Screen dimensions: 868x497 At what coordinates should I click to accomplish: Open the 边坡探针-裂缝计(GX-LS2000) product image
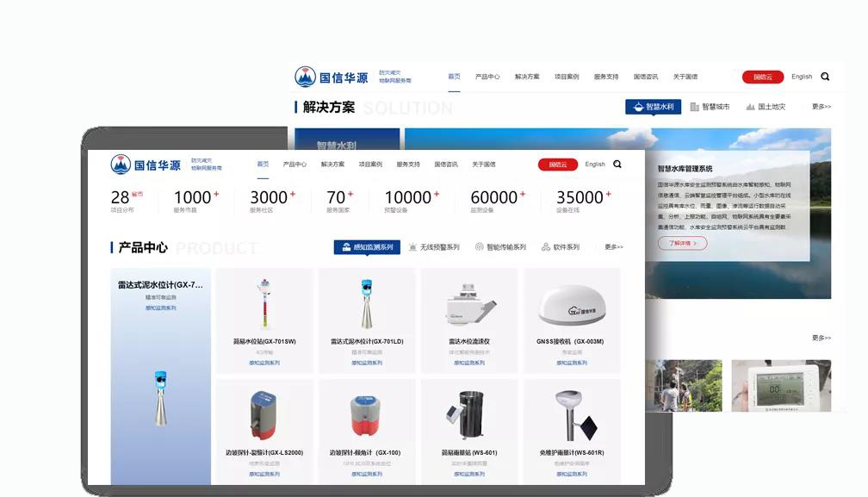[264, 415]
